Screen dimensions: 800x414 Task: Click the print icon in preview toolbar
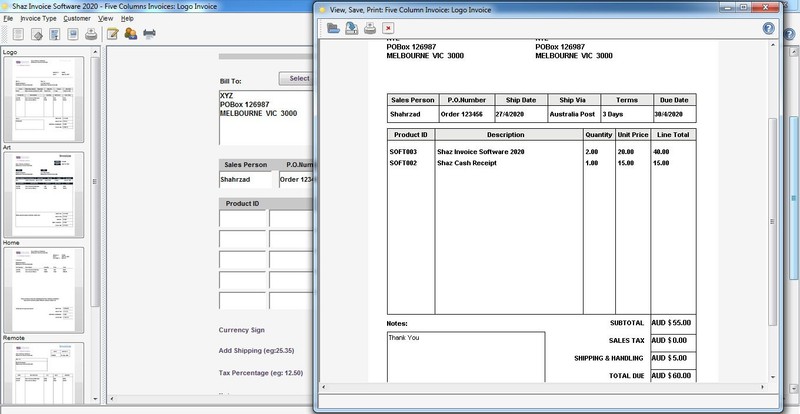(370, 28)
